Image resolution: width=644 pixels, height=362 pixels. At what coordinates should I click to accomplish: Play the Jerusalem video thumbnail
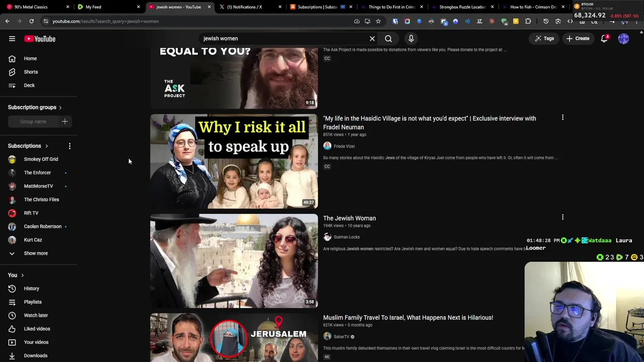click(x=234, y=337)
